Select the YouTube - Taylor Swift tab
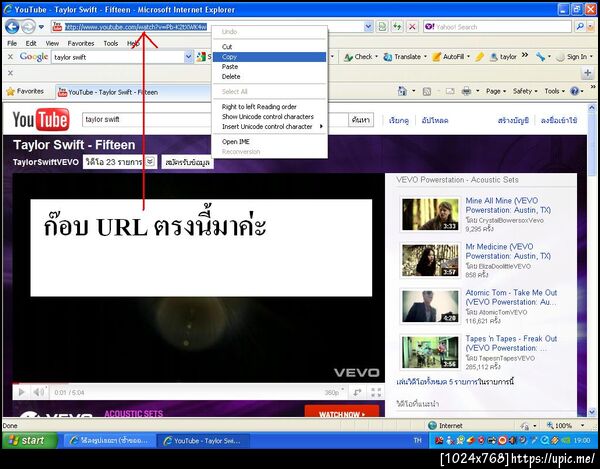This screenshot has width=600, height=469. (133, 92)
